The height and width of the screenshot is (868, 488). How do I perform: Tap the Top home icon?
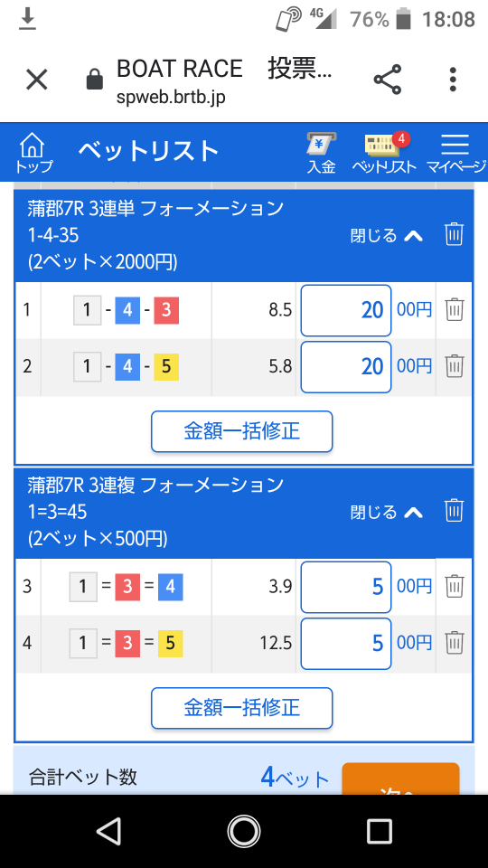tap(33, 154)
